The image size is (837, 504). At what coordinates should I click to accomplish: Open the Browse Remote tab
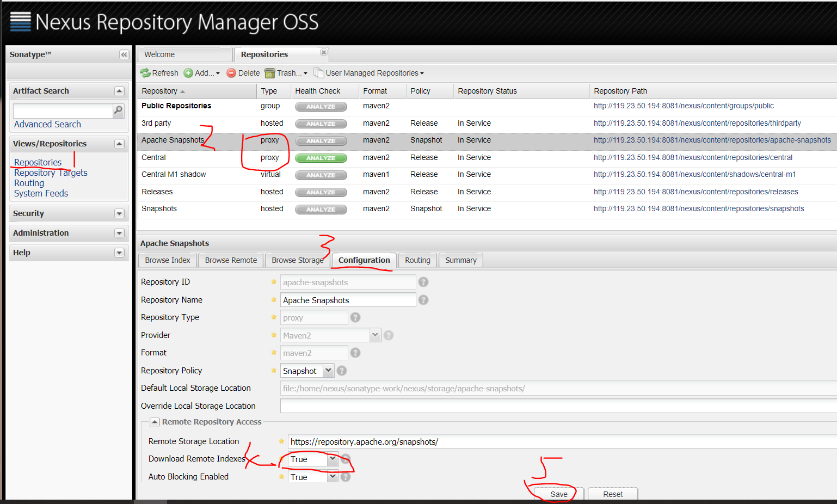(x=231, y=260)
